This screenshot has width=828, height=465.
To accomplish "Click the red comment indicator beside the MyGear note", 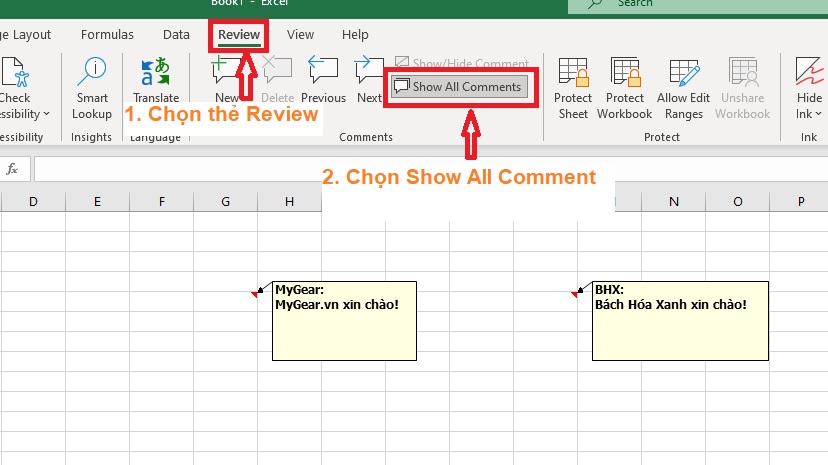I will [254, 294].
